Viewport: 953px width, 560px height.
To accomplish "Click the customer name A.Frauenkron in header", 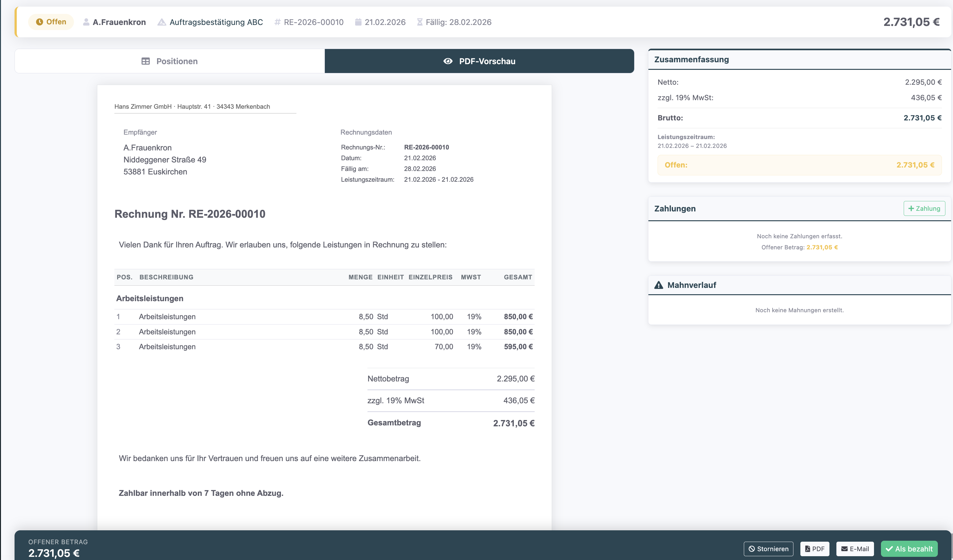I will pos(119,22).
